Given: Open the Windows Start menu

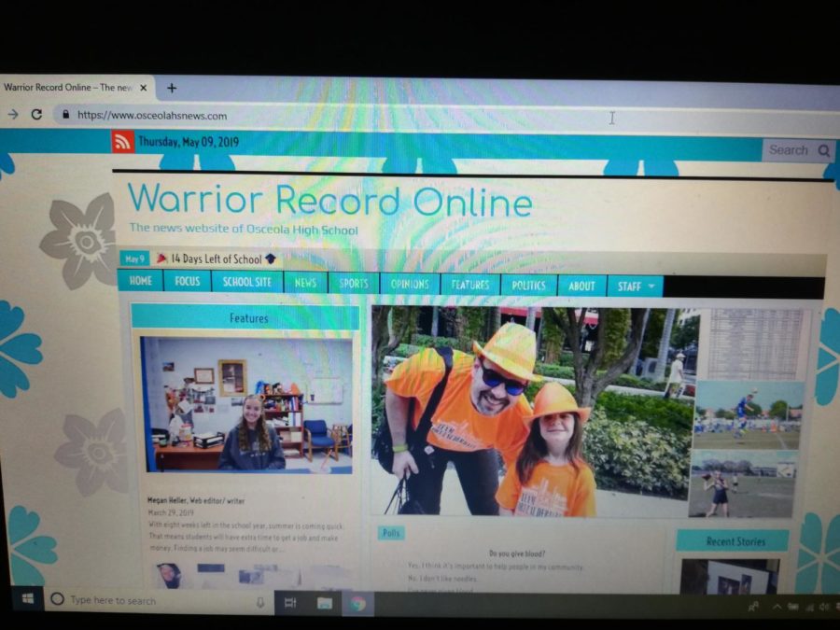Looking at the screenshot, I should pos(28,599).
